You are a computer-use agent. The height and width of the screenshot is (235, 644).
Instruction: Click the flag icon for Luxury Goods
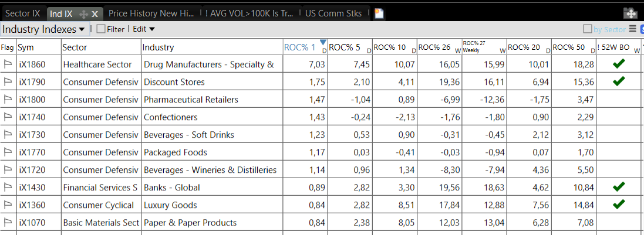8,205
